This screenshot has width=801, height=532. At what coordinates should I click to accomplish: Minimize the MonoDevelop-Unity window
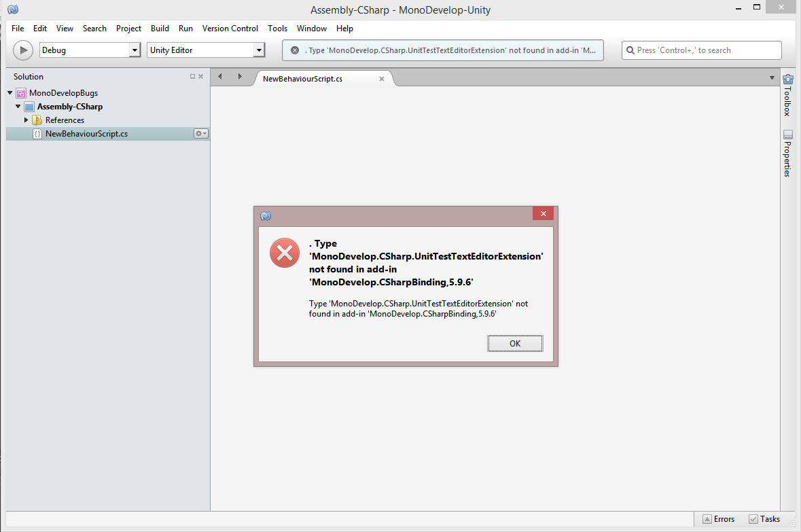click(738, 8)
